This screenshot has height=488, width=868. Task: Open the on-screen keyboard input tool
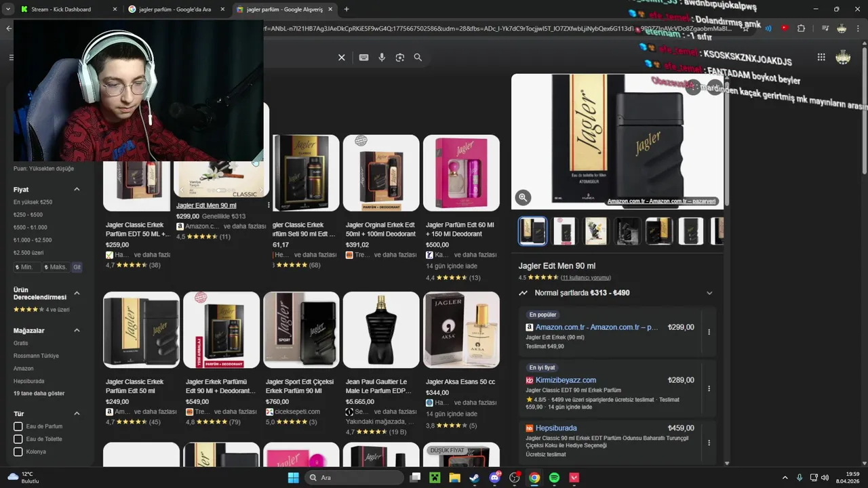[363, 58]
